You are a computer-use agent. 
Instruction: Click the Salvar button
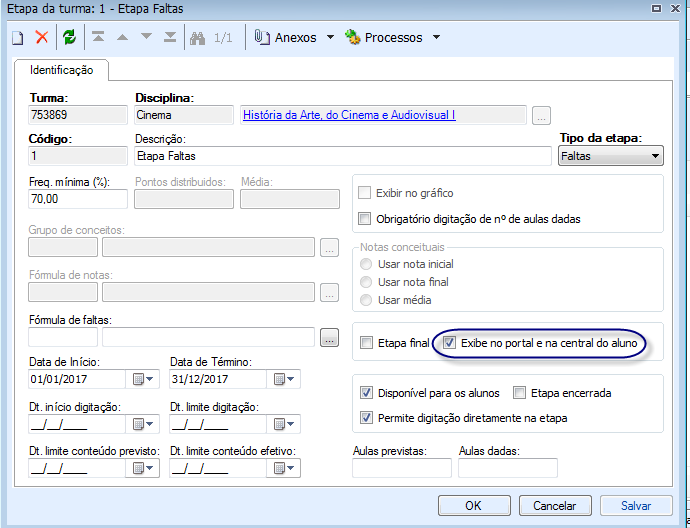636,506
